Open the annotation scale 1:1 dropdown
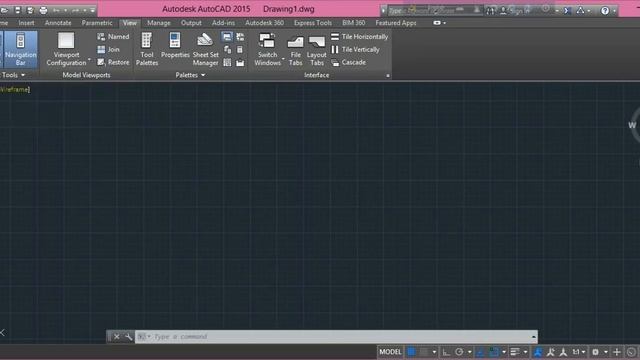The width and height of the screenshot is (640, 360). tap(579, 352)
